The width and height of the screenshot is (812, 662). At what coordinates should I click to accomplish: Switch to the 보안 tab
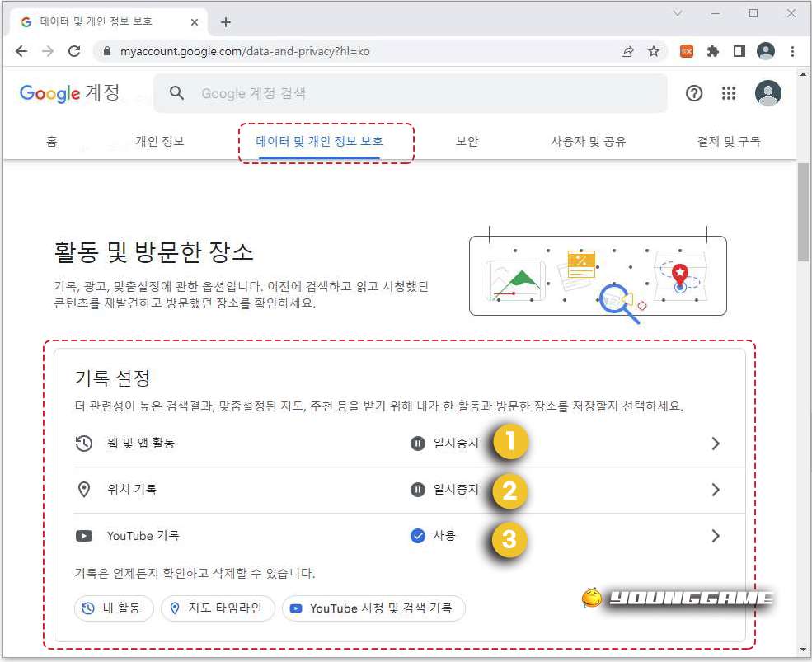pos(467,142)
